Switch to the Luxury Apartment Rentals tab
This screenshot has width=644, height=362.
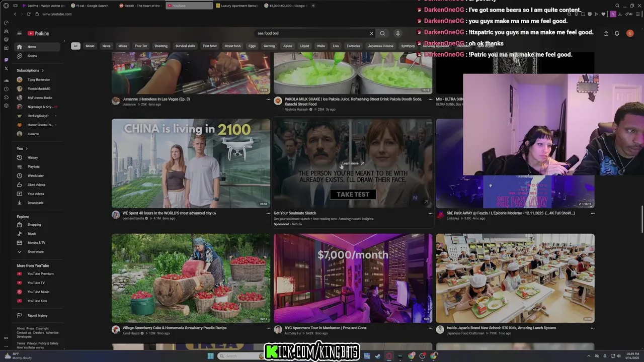[236, 6]
